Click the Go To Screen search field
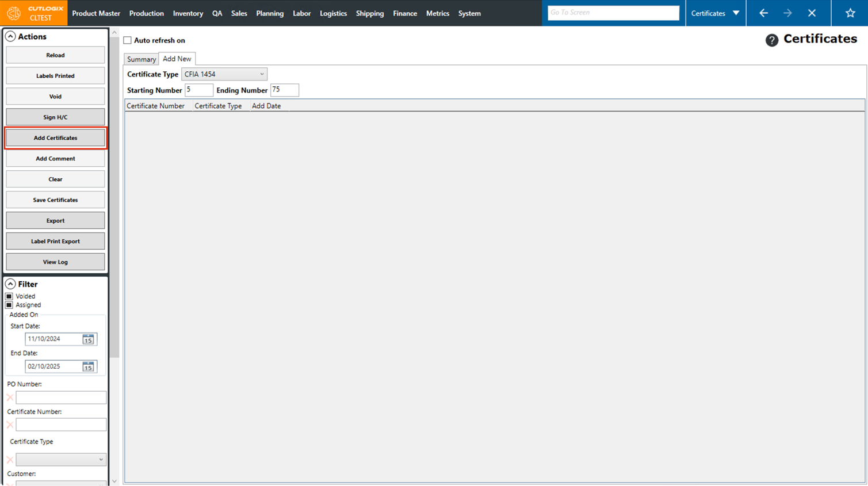 point(613,13)
